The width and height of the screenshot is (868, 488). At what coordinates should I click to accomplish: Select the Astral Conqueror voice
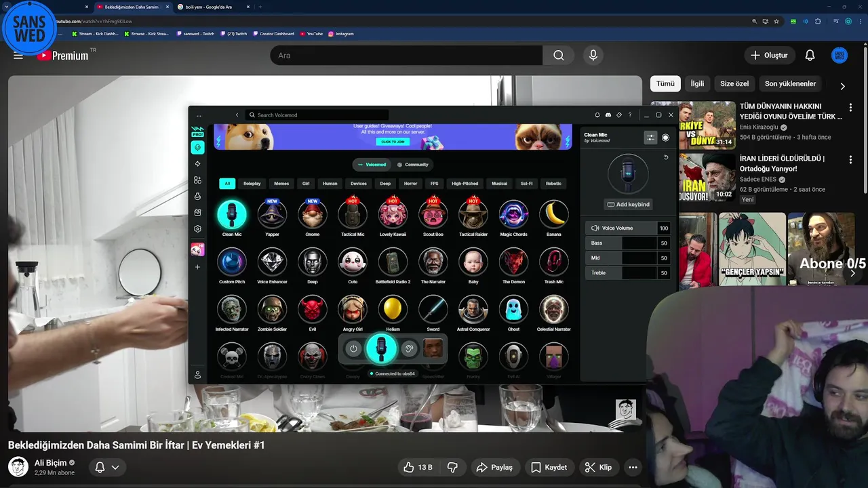(x=473, y=310)
